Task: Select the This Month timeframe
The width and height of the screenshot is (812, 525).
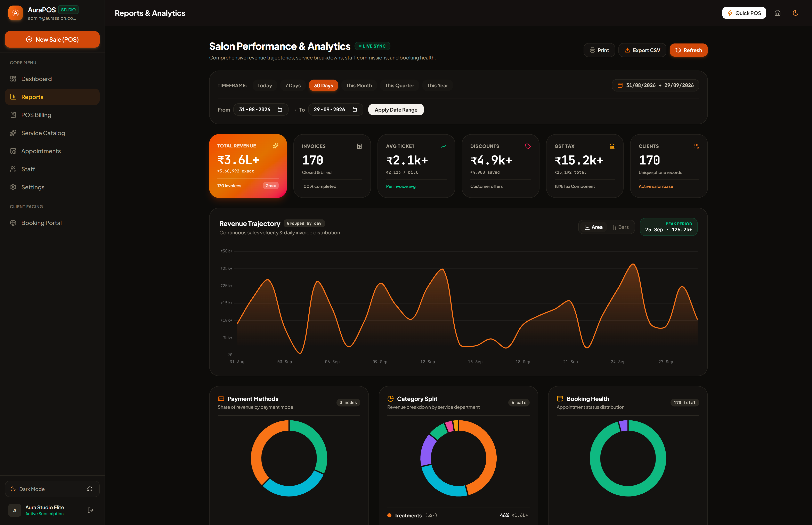Action: [359, 86]
